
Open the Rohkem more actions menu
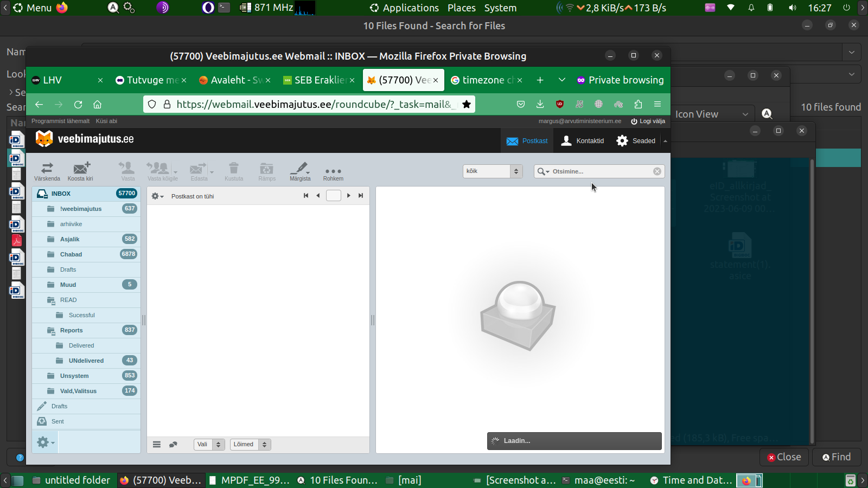coord(333,171)
